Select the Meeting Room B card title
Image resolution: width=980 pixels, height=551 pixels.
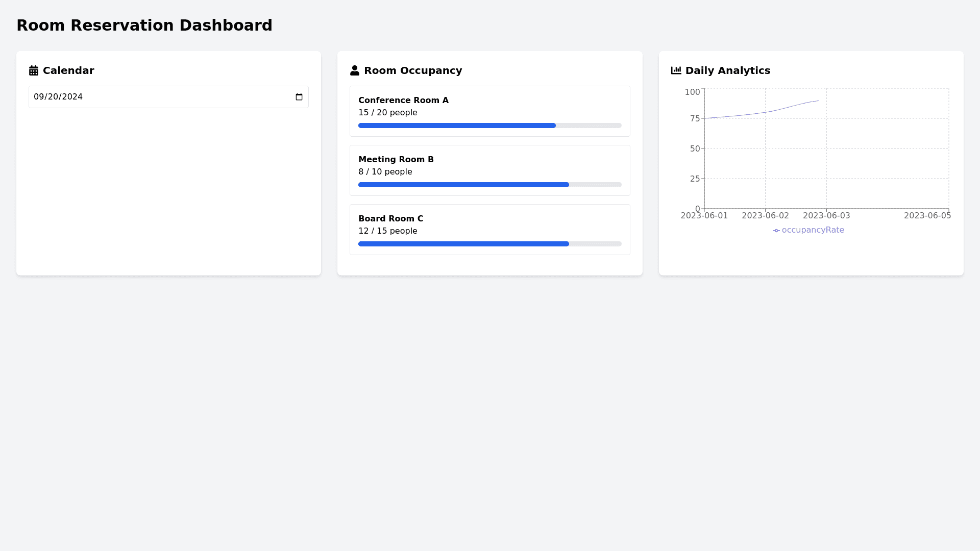pyautogui.click(x=396, y=160)
